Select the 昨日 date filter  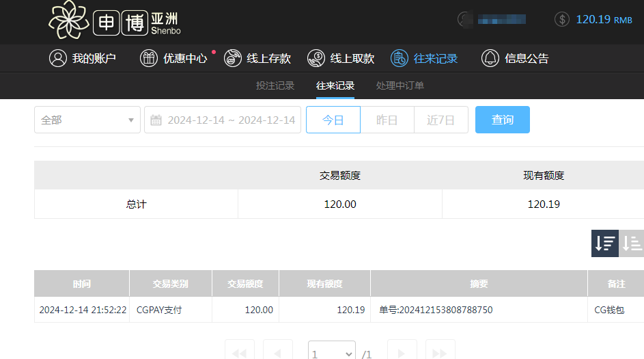point(387,120)
